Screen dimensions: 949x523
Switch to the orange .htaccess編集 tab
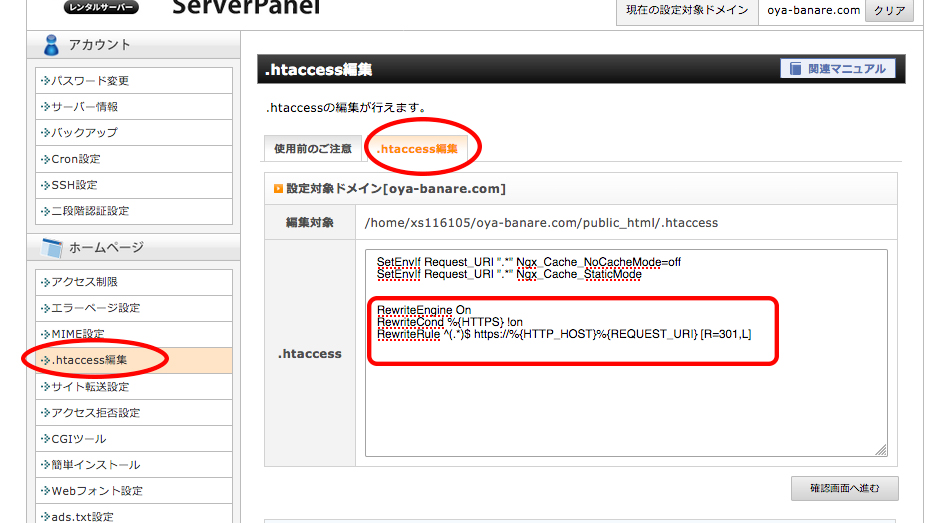pyautogui.click(x=417, y=149)
